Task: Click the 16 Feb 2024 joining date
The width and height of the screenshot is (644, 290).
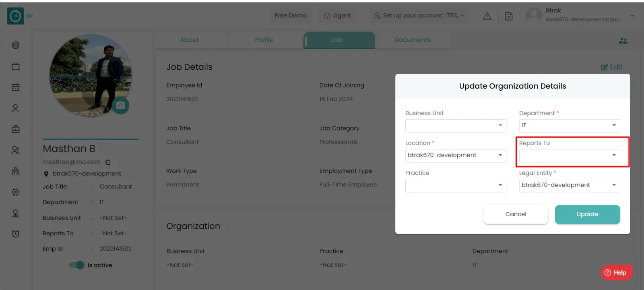Action: click(336, 99)
